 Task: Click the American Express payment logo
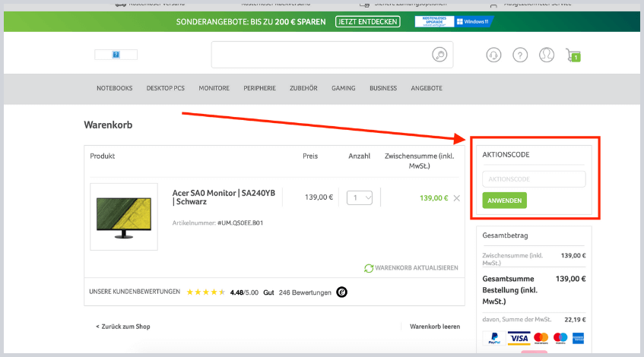(578, 339)
